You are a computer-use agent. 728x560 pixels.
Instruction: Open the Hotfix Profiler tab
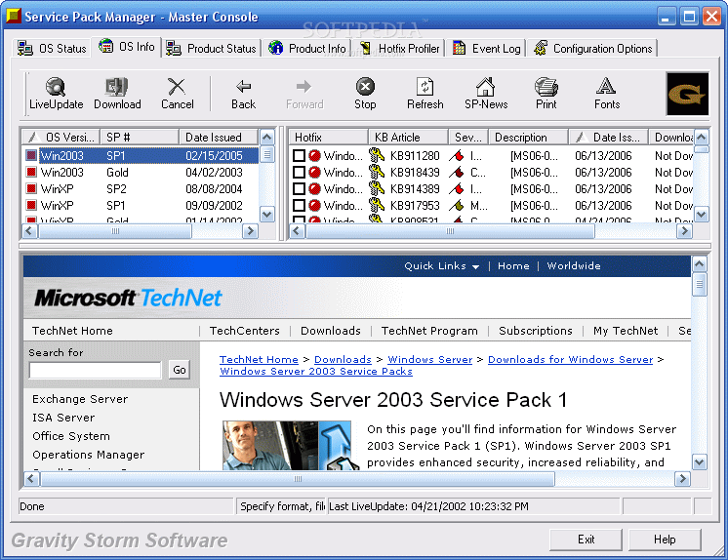coord(399,48)
